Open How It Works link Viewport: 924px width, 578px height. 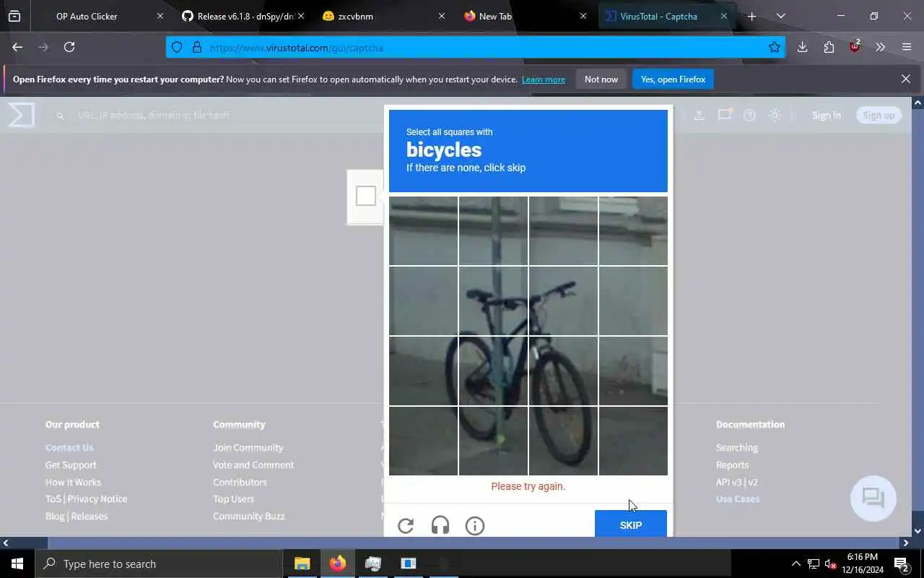coord(73,482)
